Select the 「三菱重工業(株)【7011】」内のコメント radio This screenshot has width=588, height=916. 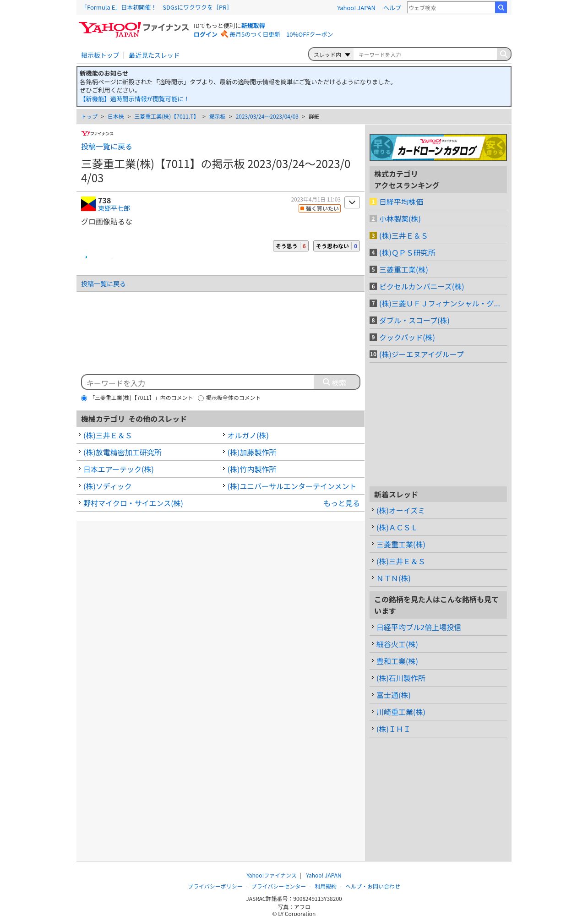pyautogui.click(x=84, y=398)
